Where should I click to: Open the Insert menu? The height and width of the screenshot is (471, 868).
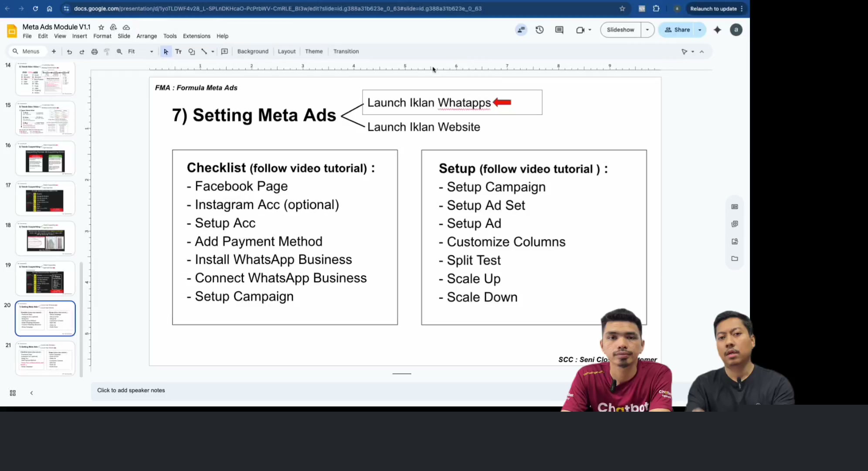pos(80,36)
